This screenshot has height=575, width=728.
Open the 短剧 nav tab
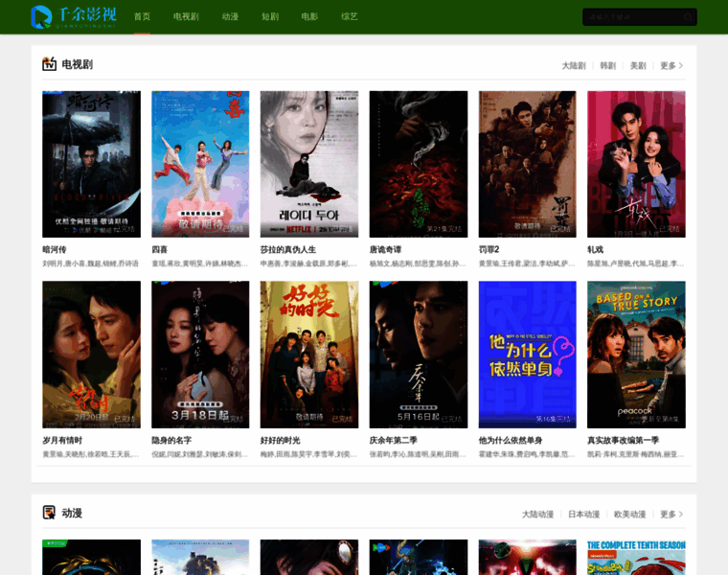point(270,16)
